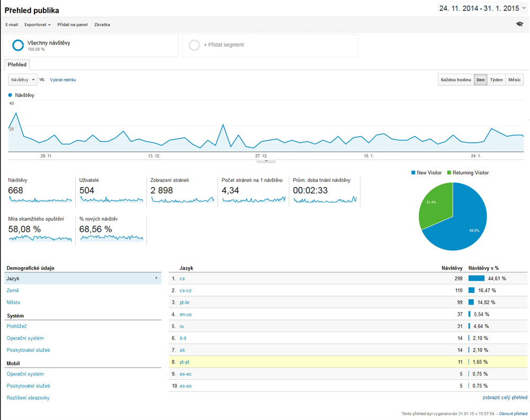530x420 pixels.
Task: Select the Přehled tab
Action: (17, 64)
